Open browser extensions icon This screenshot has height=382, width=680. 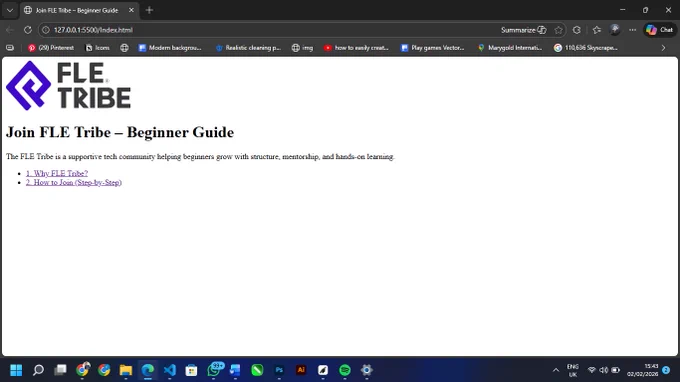[577, 30]
